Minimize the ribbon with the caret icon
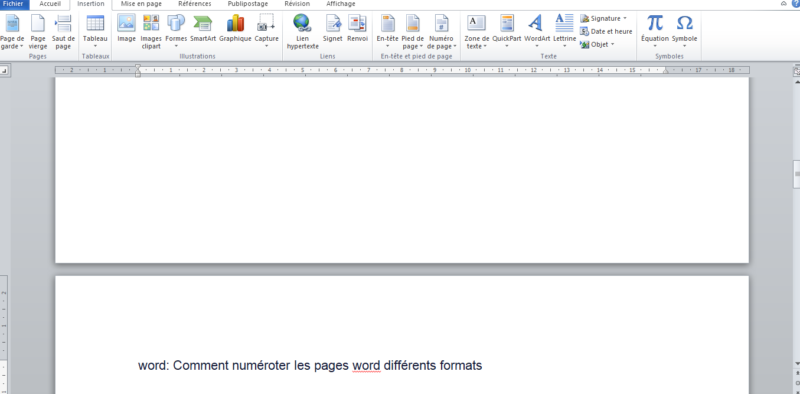This screenshot has width=800, height=394. click(784, 4)
